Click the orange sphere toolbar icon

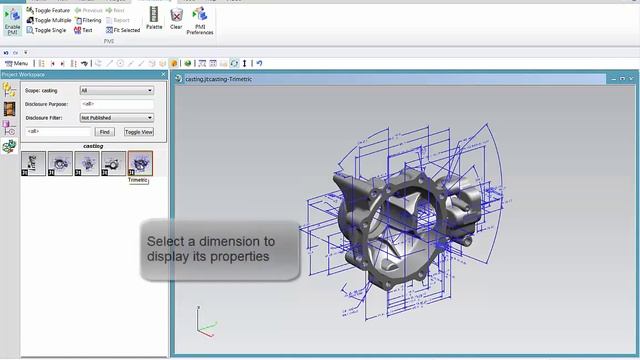coord(174,63)
